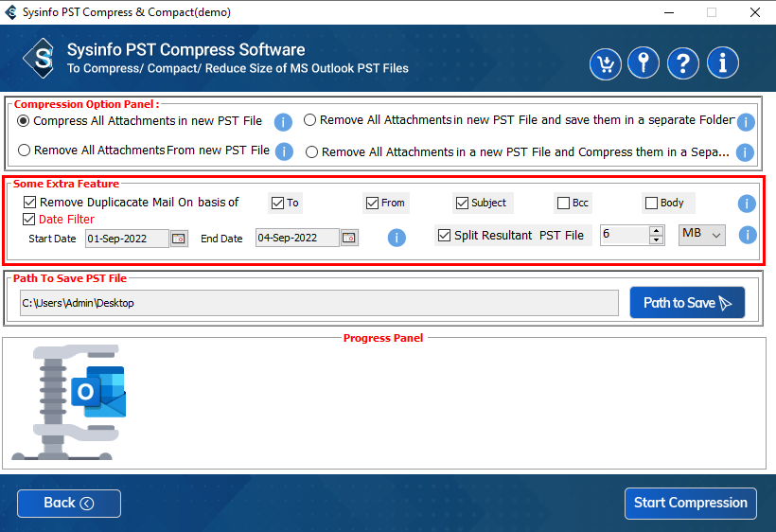Increase split size with up arrow
Screen dimensions: 776x532
[x=656, y=231]
